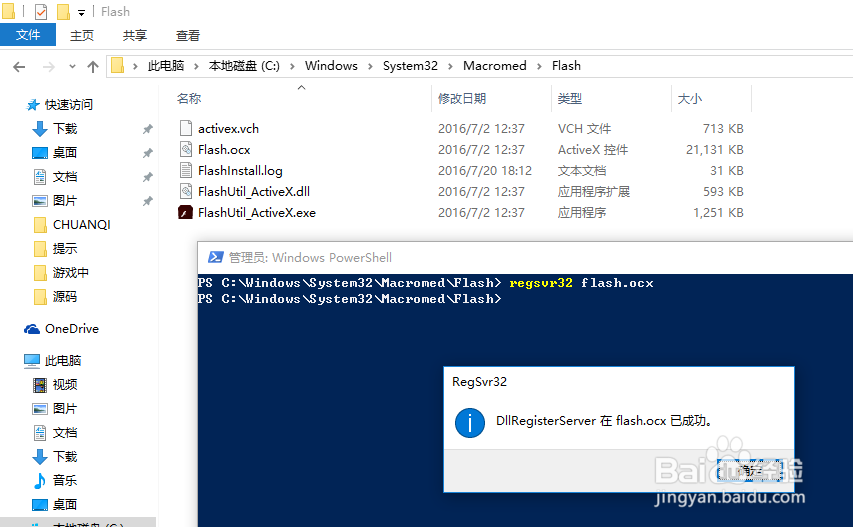Image resolution: width=853 pixels, height=527 pixels.
Task: Click 本地磁盘 (C:) in the address bar
Action: [244, 66]
